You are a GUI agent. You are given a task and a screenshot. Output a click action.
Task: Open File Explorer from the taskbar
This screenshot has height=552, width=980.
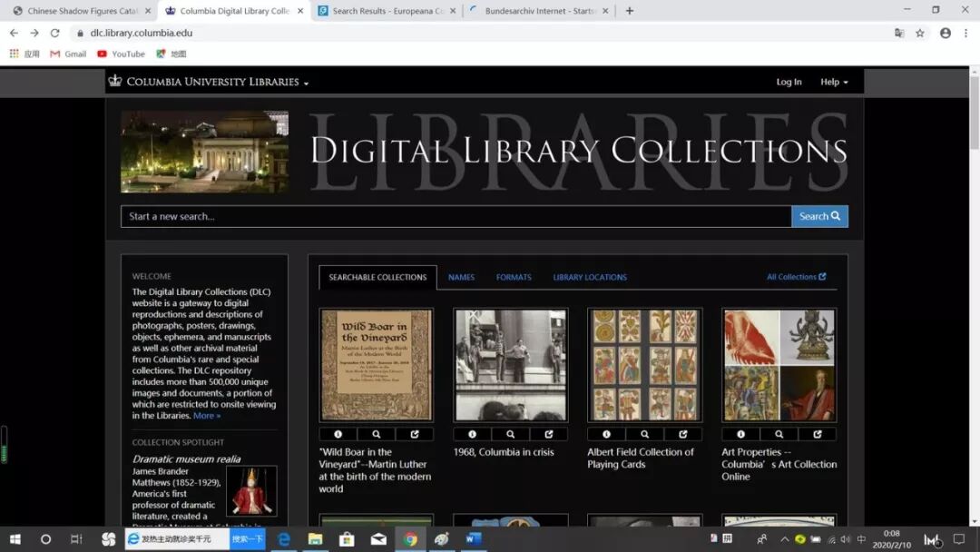pyautogui.click(x=315, y=539)
